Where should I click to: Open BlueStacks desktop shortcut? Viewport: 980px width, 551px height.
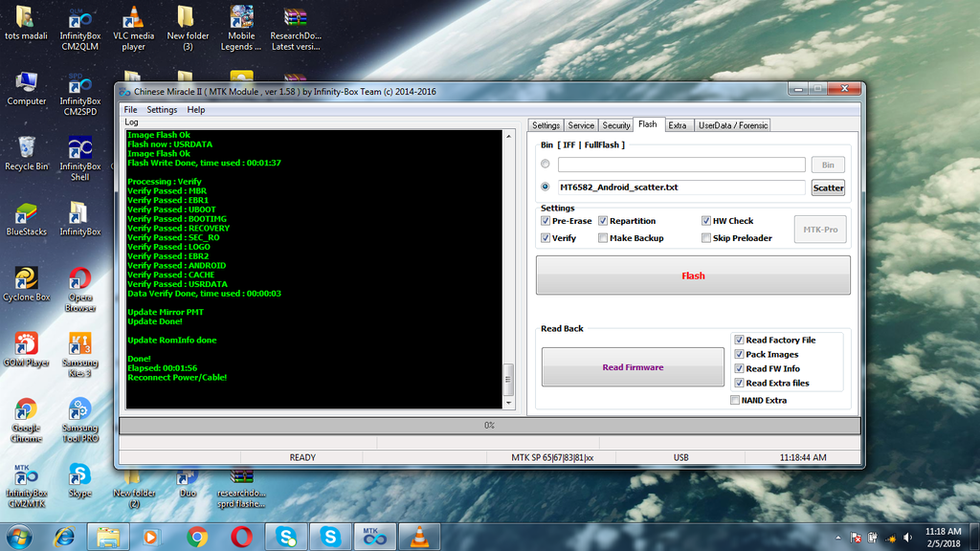point(27,218)
